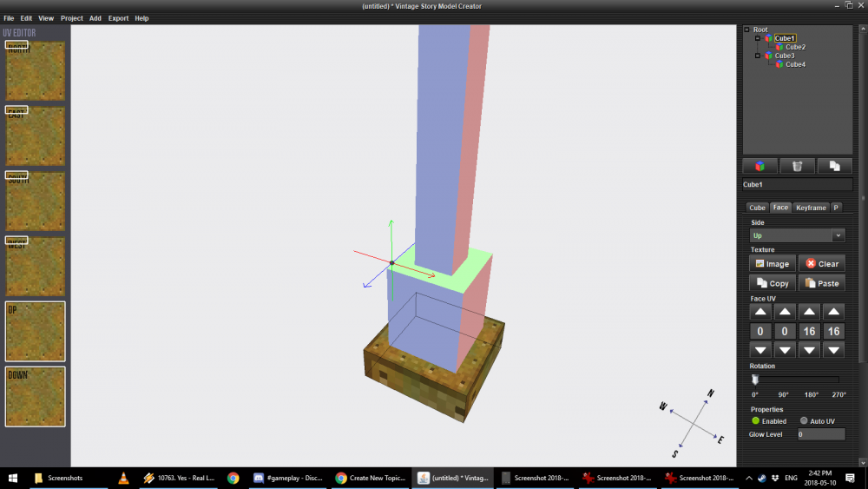
Task: Click the duplicate element icon button
Action: point(833,166)
